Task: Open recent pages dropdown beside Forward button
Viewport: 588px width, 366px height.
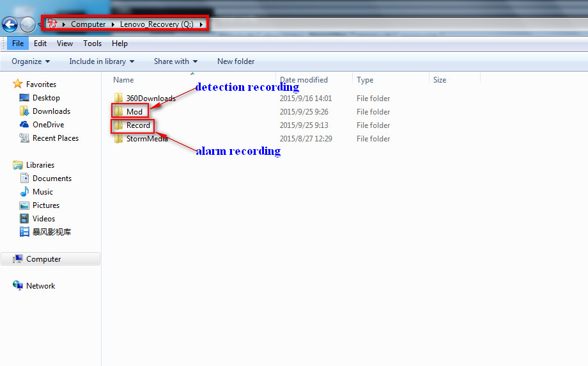Action: [39, 25]
